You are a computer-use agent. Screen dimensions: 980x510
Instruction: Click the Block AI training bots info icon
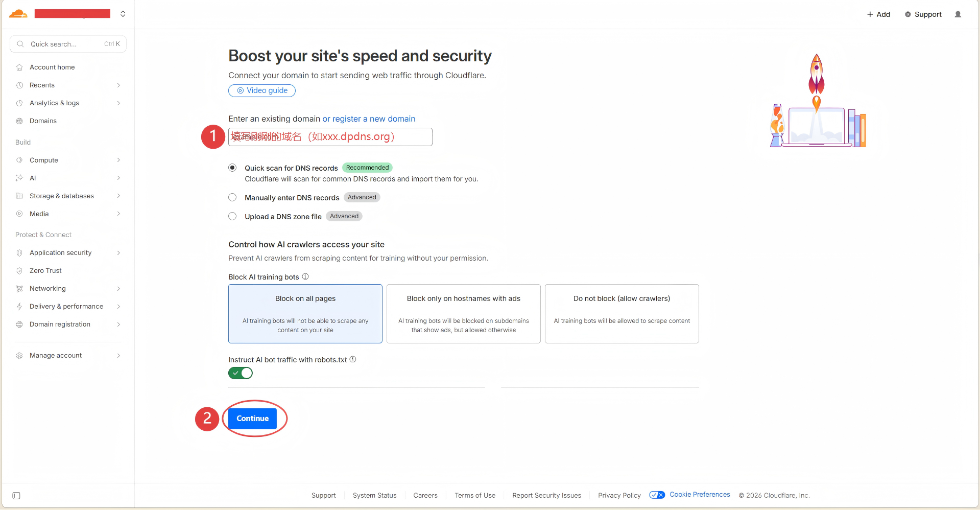point(305,276)
